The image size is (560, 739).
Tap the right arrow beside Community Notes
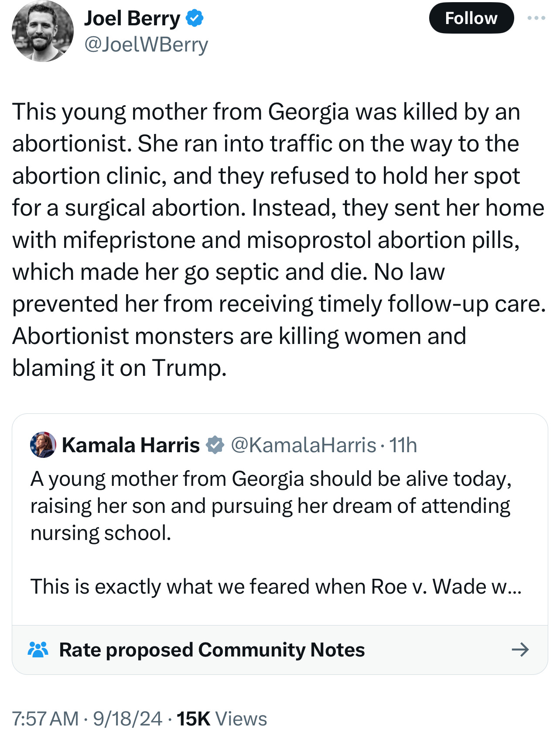click(520, 650)
